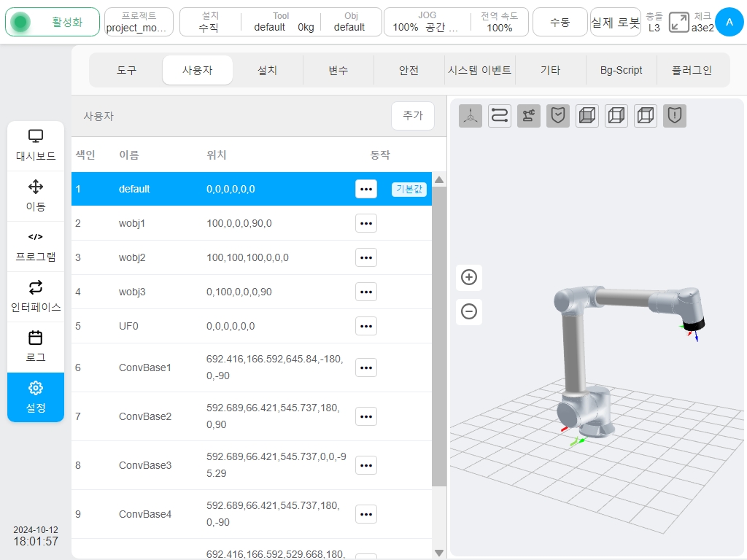Image resolution: width=747 pixels, height=560 pixels.
Task: Click the position value 100,100,100,0,0,0
Action: (x=248, y=257)
